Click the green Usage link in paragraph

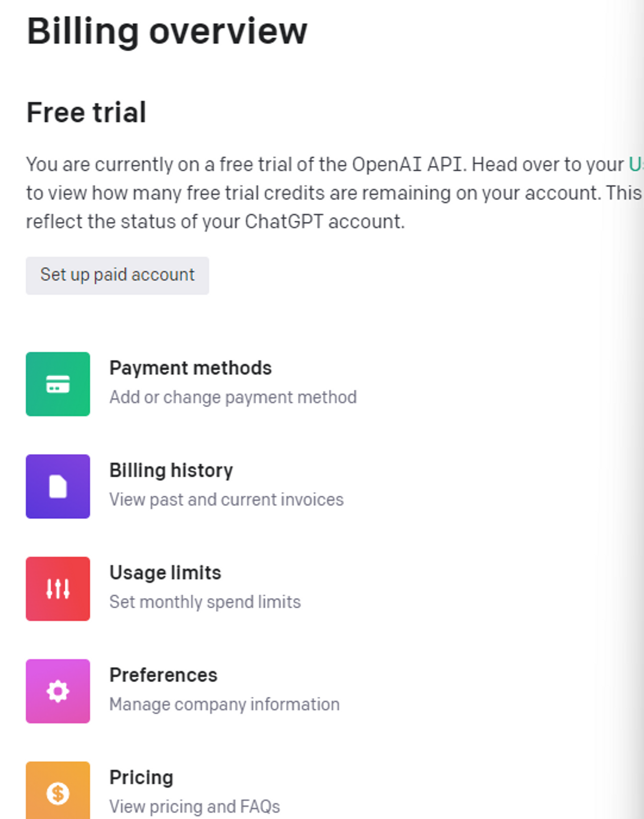tap(636, 165)
